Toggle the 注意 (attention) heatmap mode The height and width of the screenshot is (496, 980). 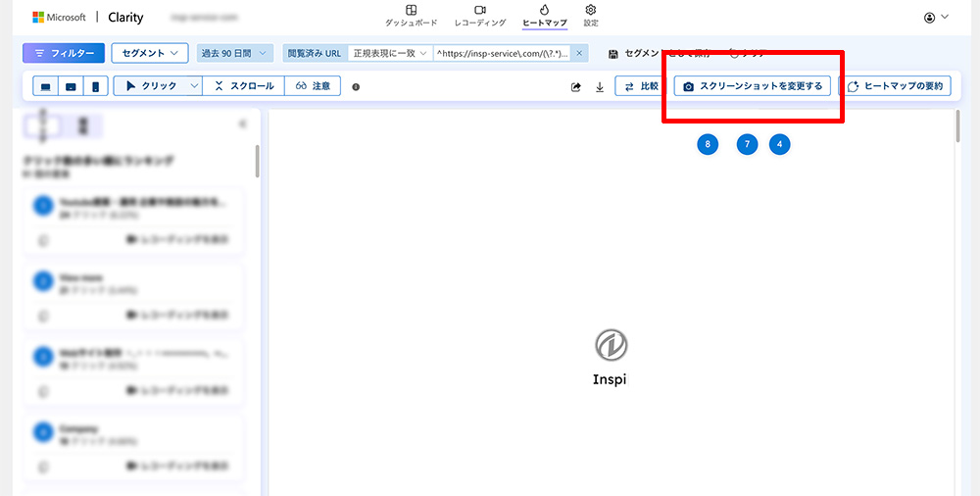(313, 86)
